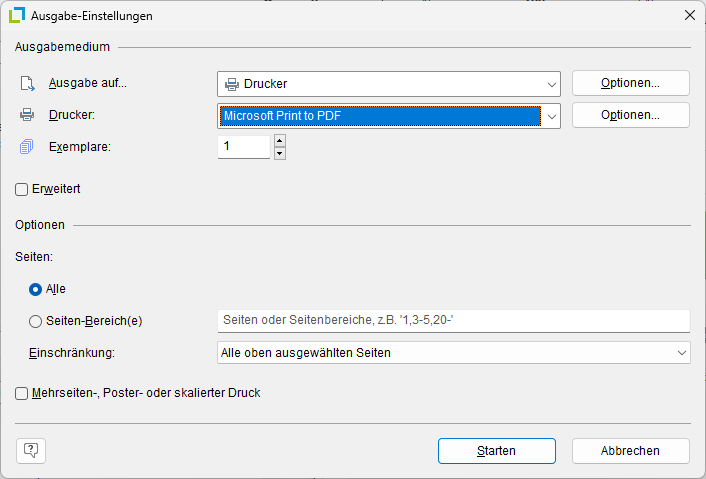The height and width of the screenshot is (479, 706).
Task: Open the help question mark button
Action: (x=31, y=451)
